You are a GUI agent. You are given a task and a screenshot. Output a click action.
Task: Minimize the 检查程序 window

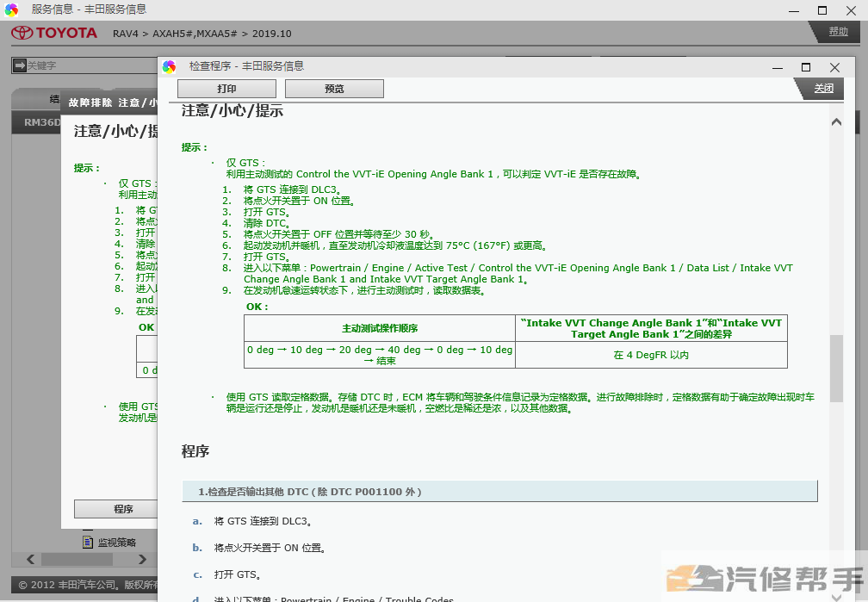(x=778, y=67)
